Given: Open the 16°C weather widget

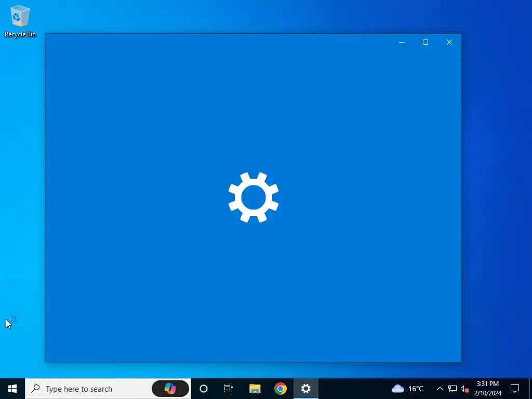Looking at the screenshot, I should coord(407,389).
